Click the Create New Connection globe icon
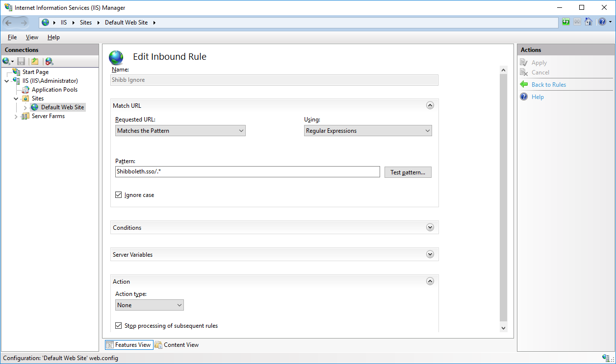Viewport: 616px width, 364px height. (6, 61)
